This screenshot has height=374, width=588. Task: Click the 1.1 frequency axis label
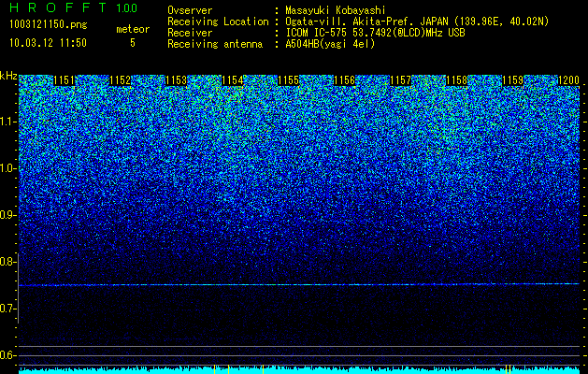(x=7, y=122)
